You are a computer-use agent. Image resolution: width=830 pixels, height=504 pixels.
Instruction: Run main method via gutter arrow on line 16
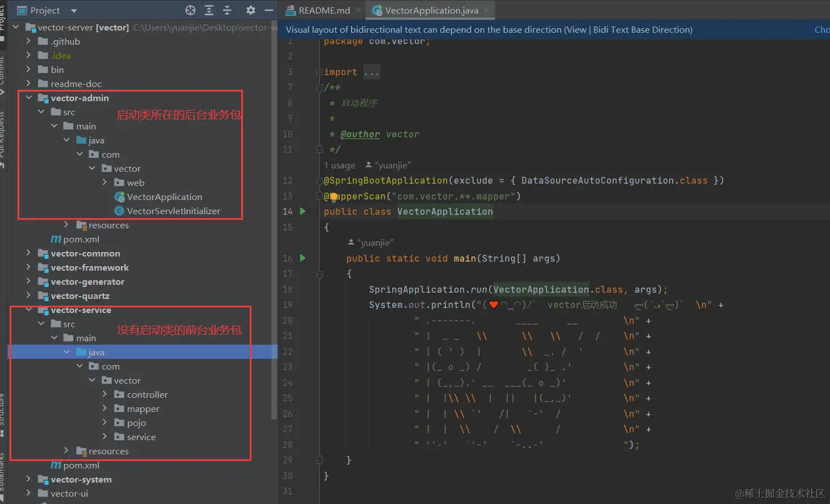[x=303, y=258]
